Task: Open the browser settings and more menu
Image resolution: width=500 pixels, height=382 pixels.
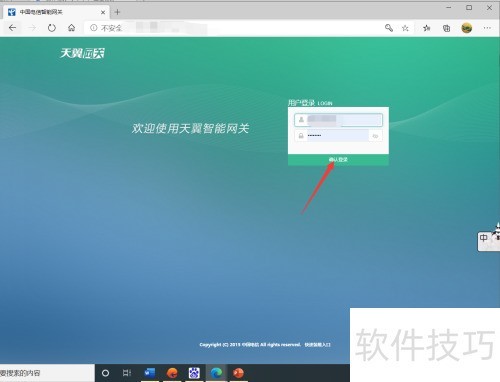Action: click(487, 28)
